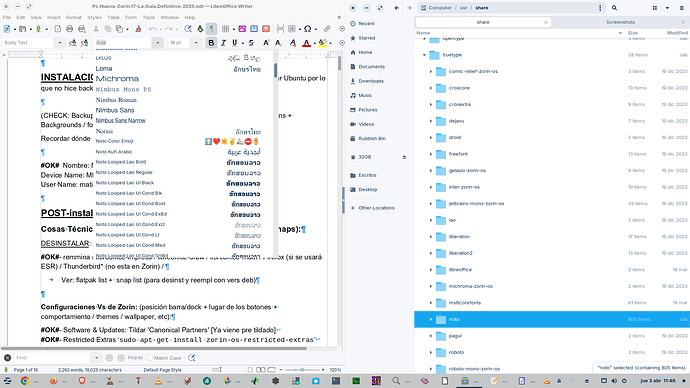Click Search icon in Files
This screenshot has width=690, height=388.
[x=614, y=8]
